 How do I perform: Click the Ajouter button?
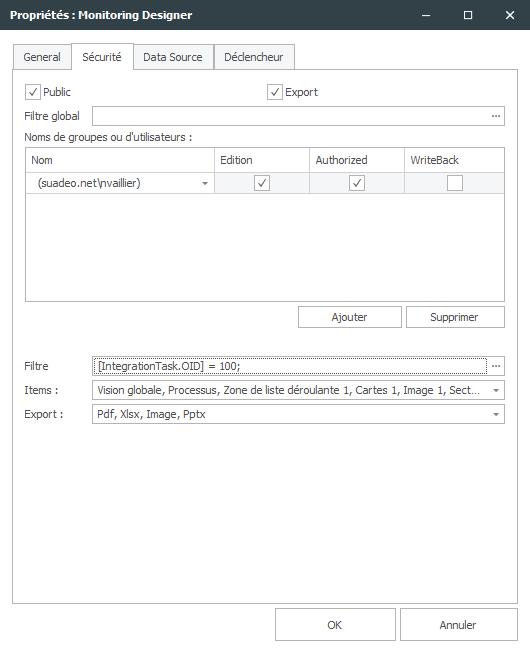point(350,317)
